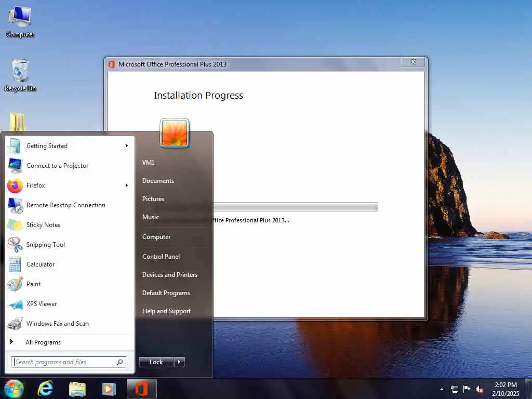Show hidden tray icons arrow

(x=442, y=390)
